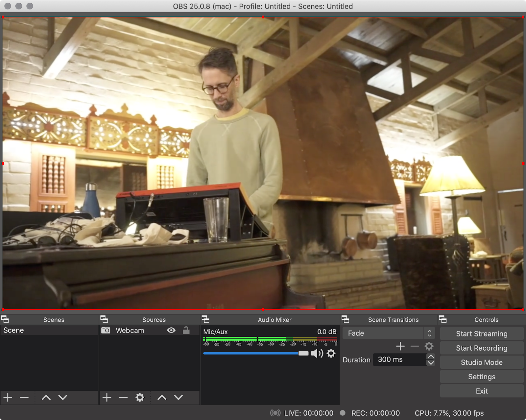Open source properties gear in Sources toolbar
This screenshot has width=526, height=420.
[140, 397]
